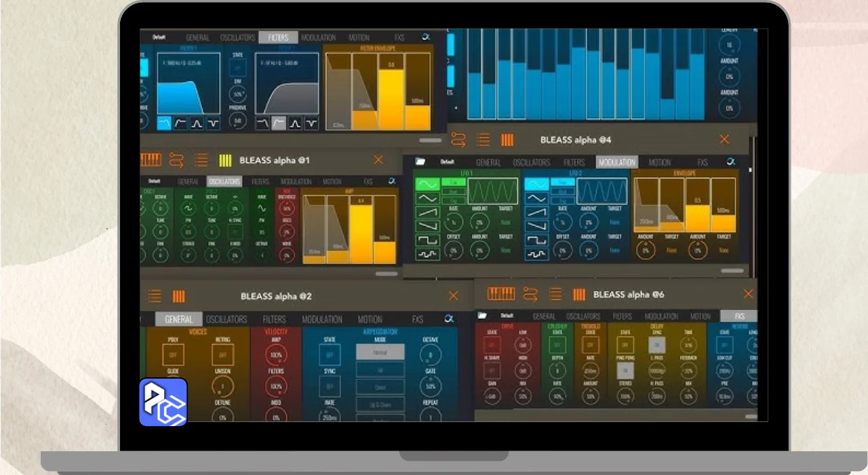868x475 pixels.
Task: Select Filter 1 low-pass filter type
Action: tap(165, 123)
